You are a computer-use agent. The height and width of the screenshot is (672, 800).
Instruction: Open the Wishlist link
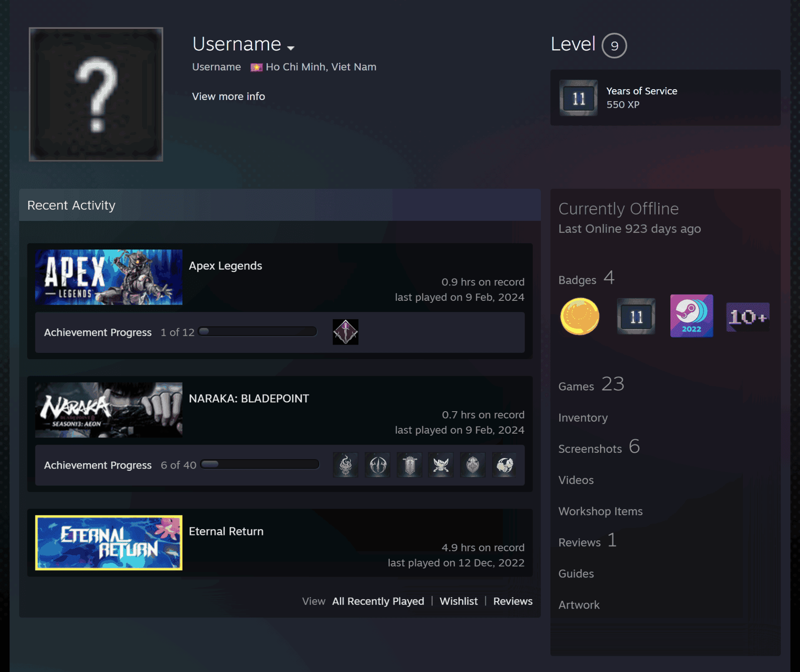[x=459, y=601]
